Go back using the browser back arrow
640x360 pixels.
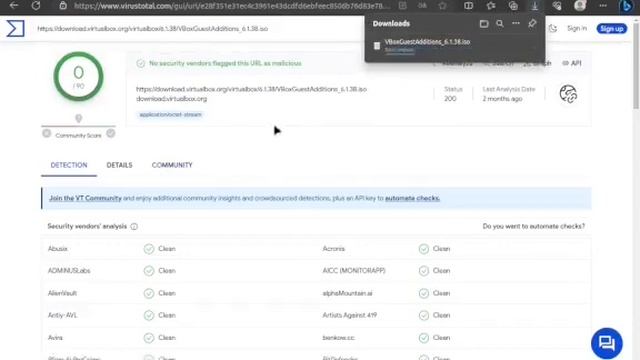click(13, 5)
